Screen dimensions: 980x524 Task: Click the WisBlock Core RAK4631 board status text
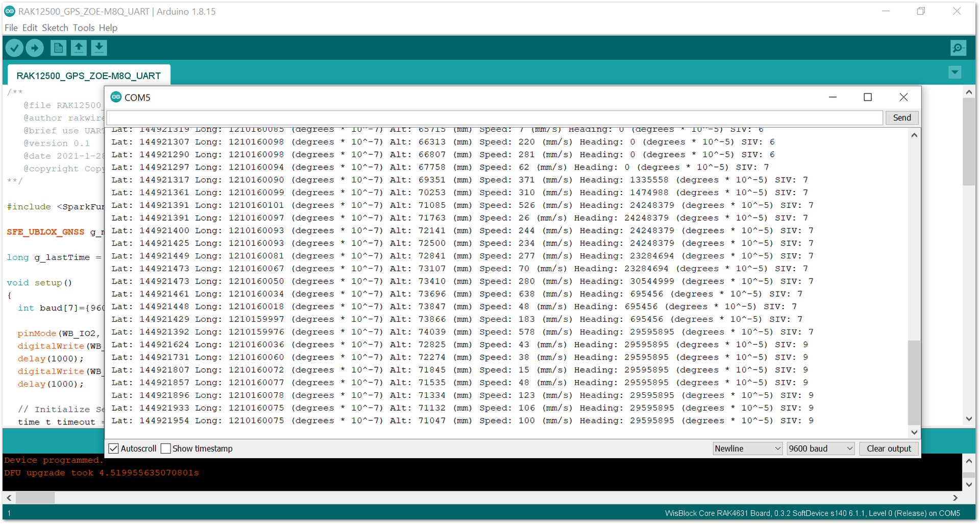click(812, 513)
